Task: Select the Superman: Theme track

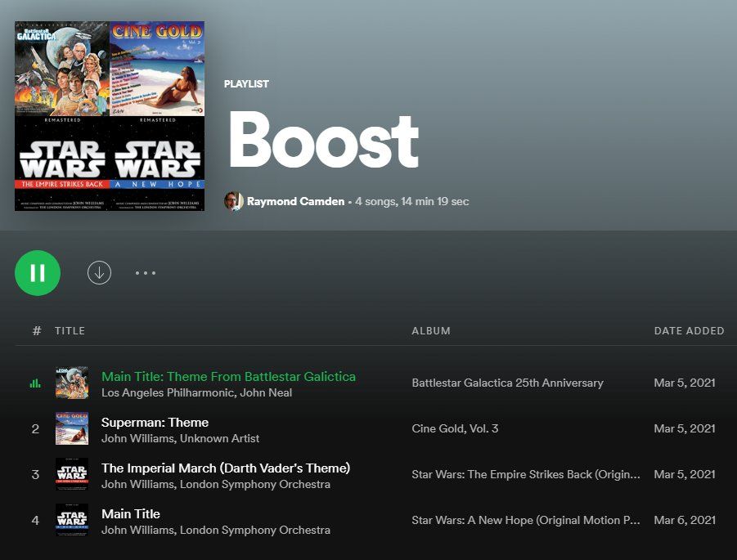Action: (155, 423)
